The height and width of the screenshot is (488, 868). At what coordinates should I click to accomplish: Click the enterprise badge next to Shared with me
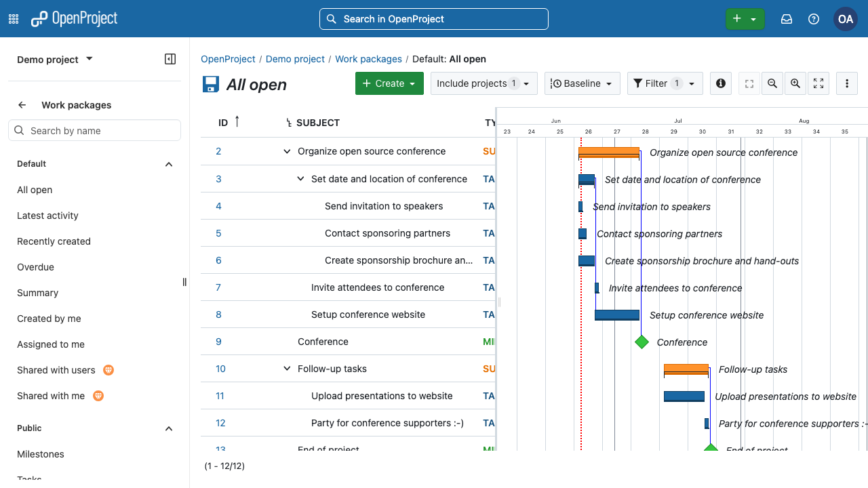[98, 396]
